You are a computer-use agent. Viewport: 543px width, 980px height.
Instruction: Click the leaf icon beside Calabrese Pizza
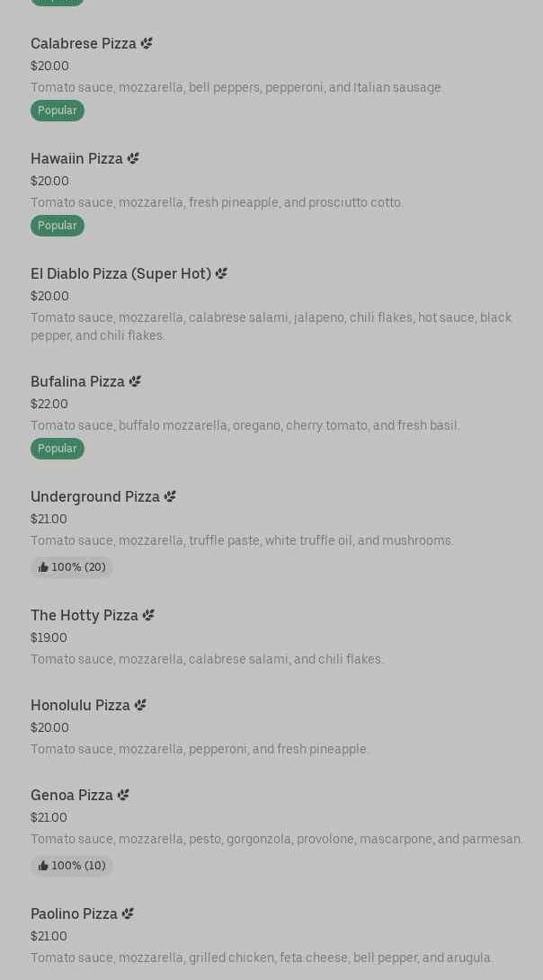tap(147, 43)
